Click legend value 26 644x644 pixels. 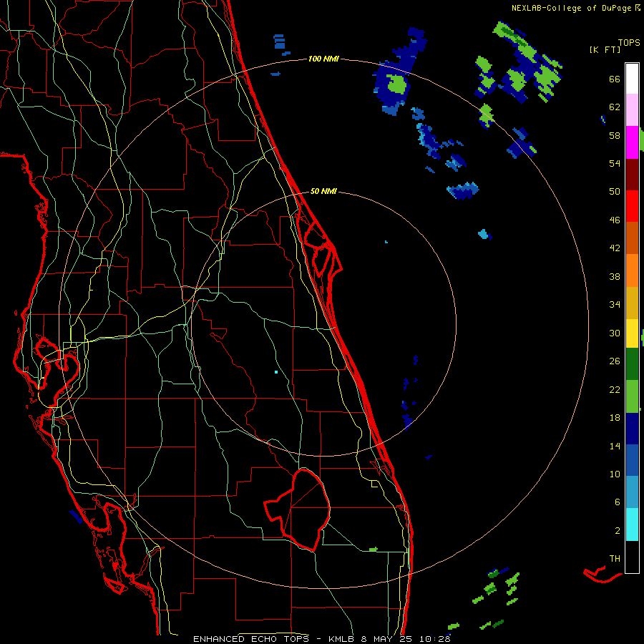pyautogui.click(x=615, y=361)
